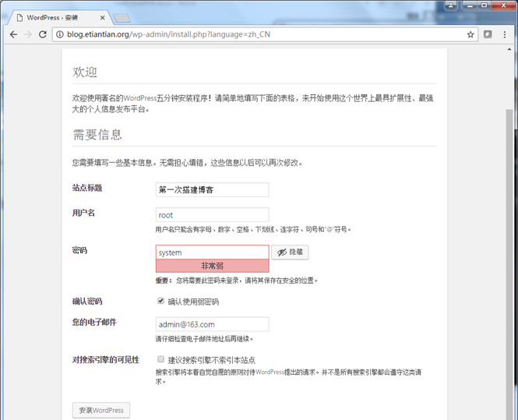
Task: Click the 您的电子邮件 label
Action: [94, 322]
